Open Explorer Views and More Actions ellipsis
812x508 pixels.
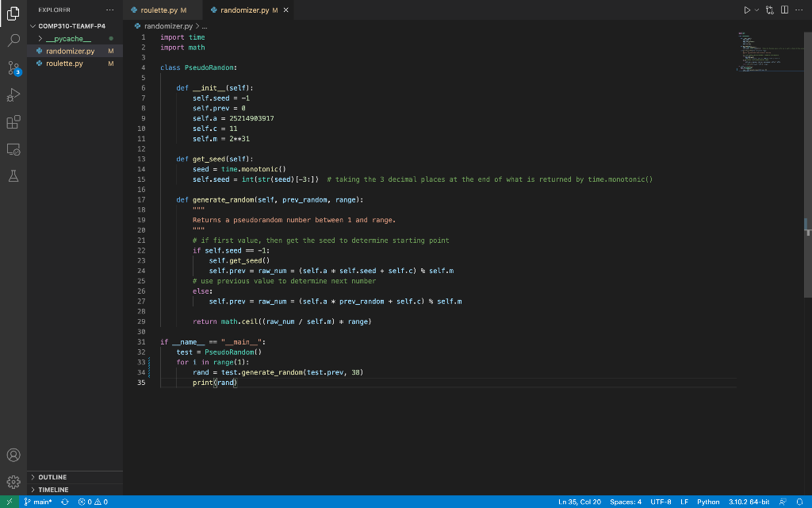[109, 10]
